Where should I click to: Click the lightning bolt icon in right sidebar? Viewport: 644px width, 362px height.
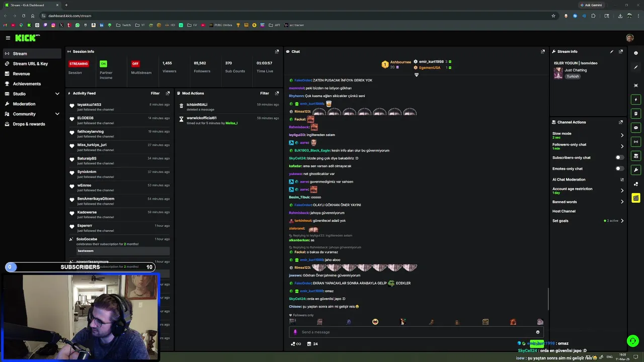(x=636, y=100)
